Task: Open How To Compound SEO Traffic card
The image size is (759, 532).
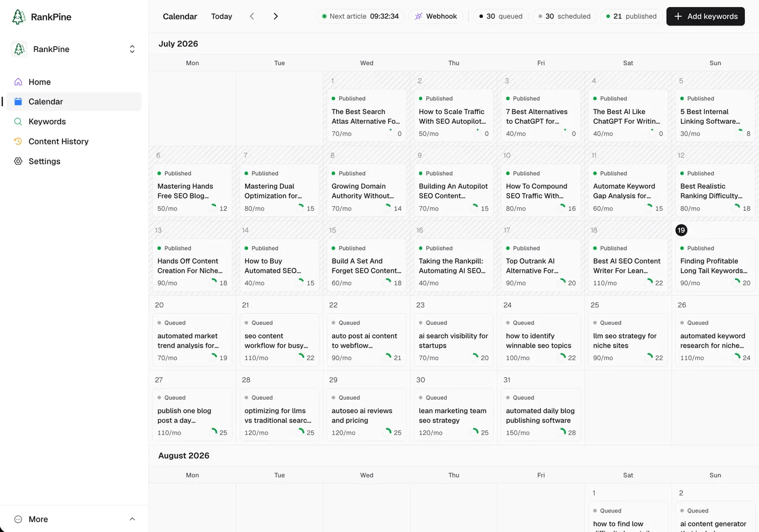Action: point(541,191)
